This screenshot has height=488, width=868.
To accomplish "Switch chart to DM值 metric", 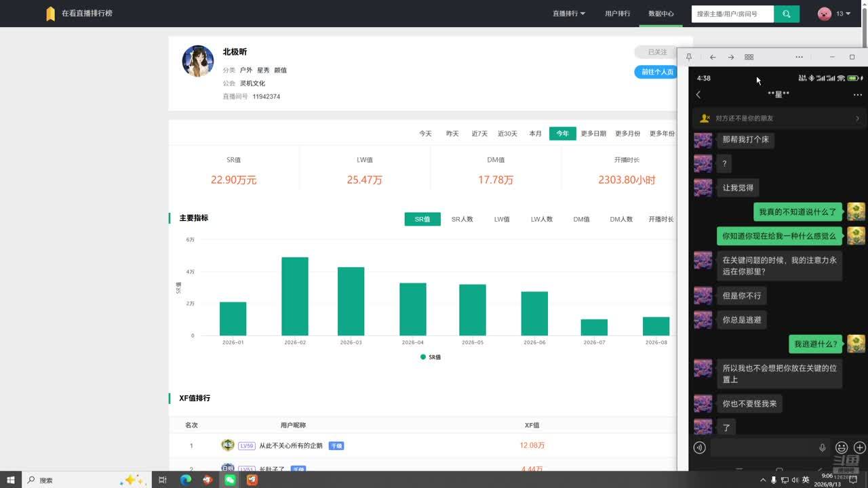I will (581, 219).
